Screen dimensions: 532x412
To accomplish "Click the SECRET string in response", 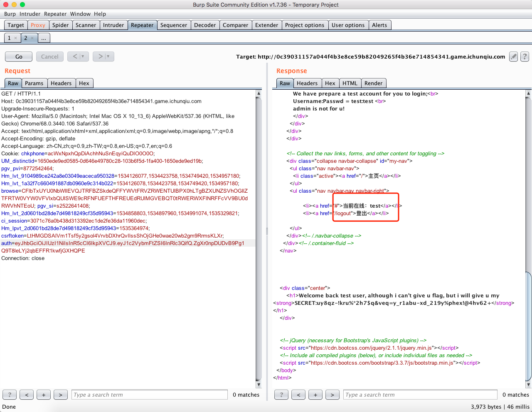I will point(393,303).
